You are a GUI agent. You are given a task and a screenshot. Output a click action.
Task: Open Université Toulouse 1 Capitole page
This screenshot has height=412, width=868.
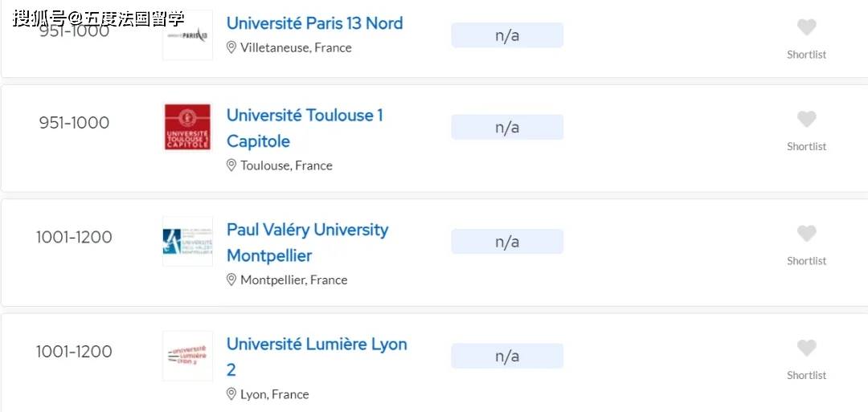305,128
